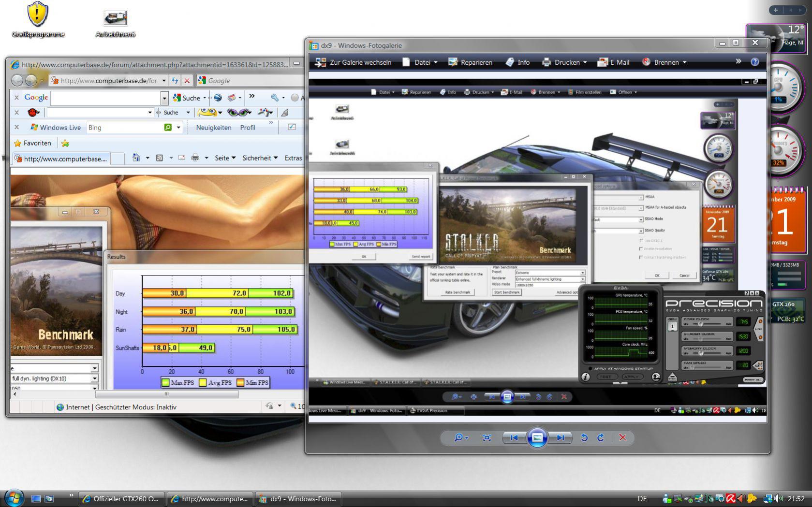Click the DE language indicator on taskbar
This screenshot has height=507, width=812.
click(x=642, y=498)
